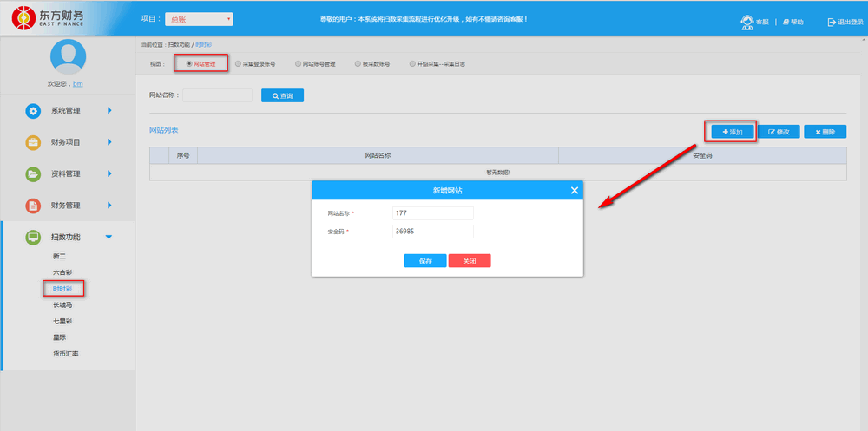Click the 扫数功能 monitor icon

(x=33, y=237)
